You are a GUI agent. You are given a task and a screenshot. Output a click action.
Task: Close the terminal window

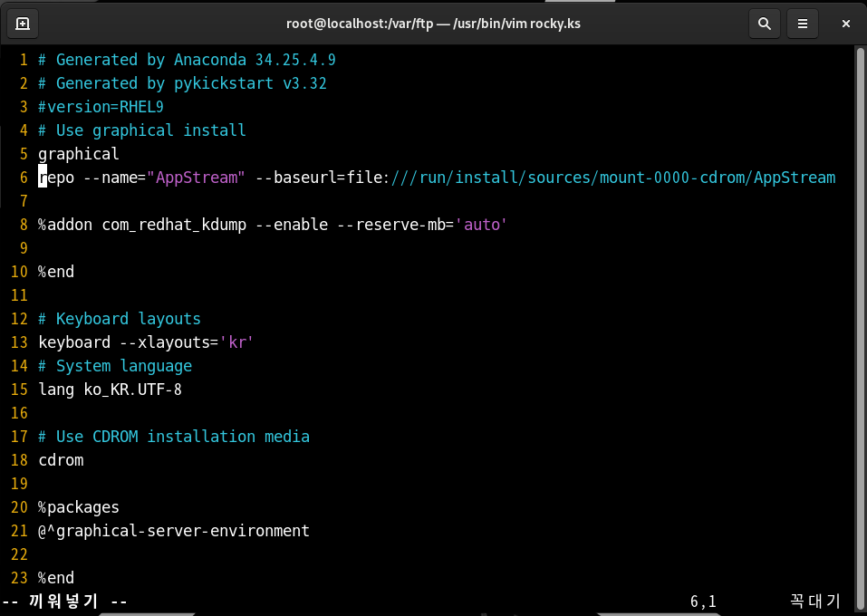845,24
